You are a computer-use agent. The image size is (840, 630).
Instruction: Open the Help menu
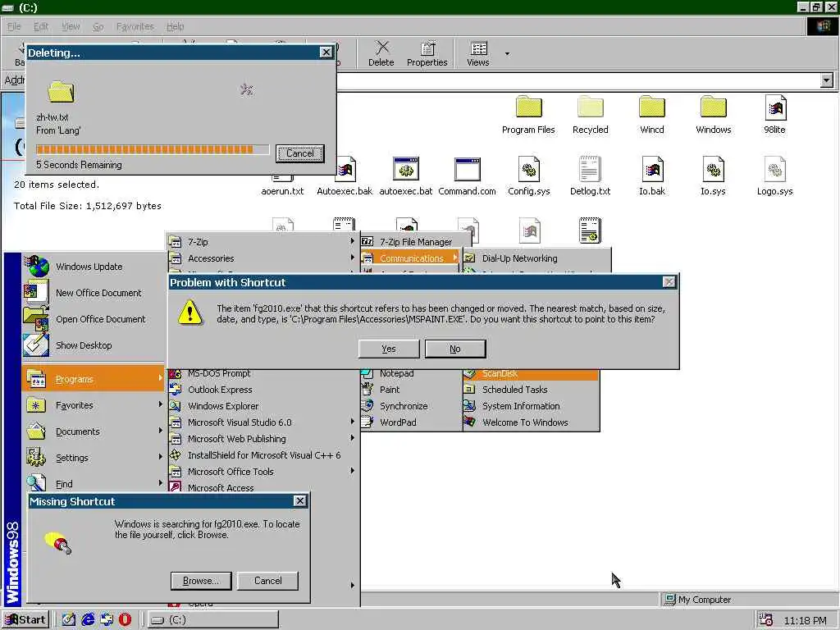click(x=176, y=26)
